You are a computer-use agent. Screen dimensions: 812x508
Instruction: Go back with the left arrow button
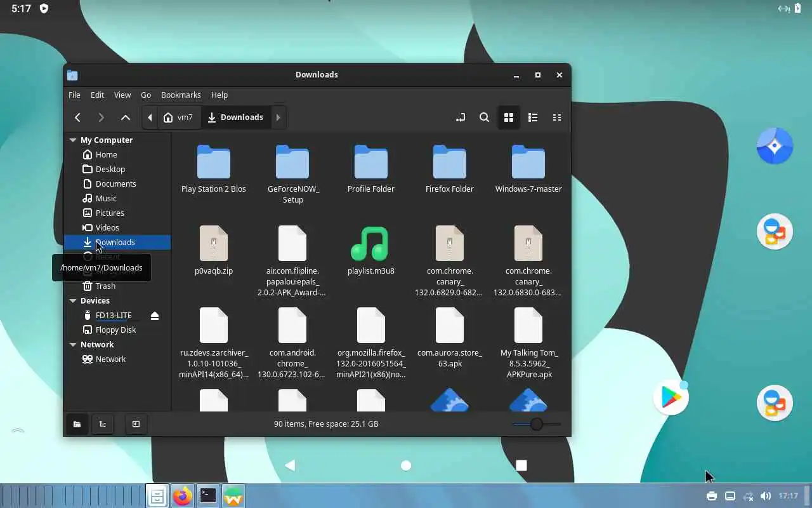pyautogui.click(x=77, y=117)
